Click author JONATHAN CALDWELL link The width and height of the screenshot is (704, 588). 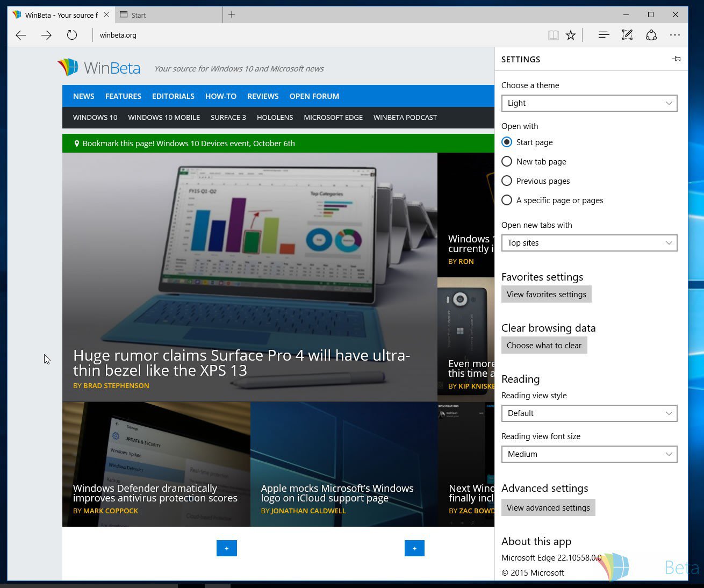click(x=308, y=511)
